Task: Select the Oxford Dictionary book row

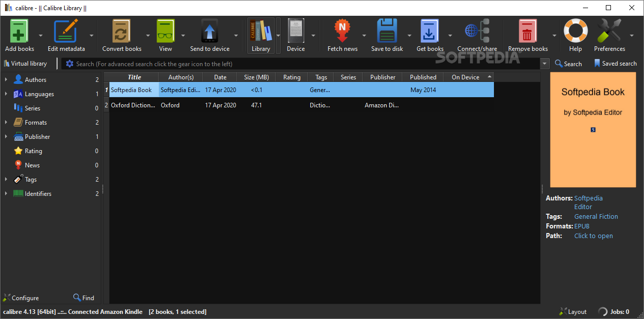Action: (299, 105)
